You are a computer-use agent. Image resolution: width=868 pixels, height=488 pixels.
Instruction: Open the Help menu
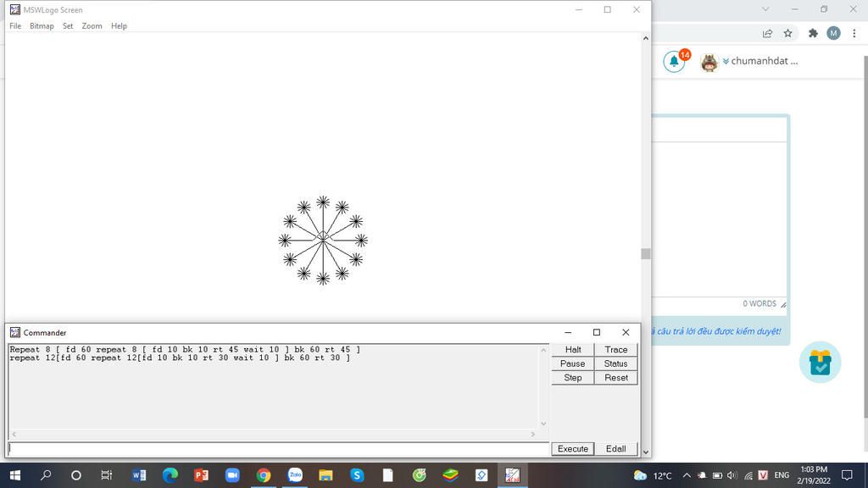[119, 26]
